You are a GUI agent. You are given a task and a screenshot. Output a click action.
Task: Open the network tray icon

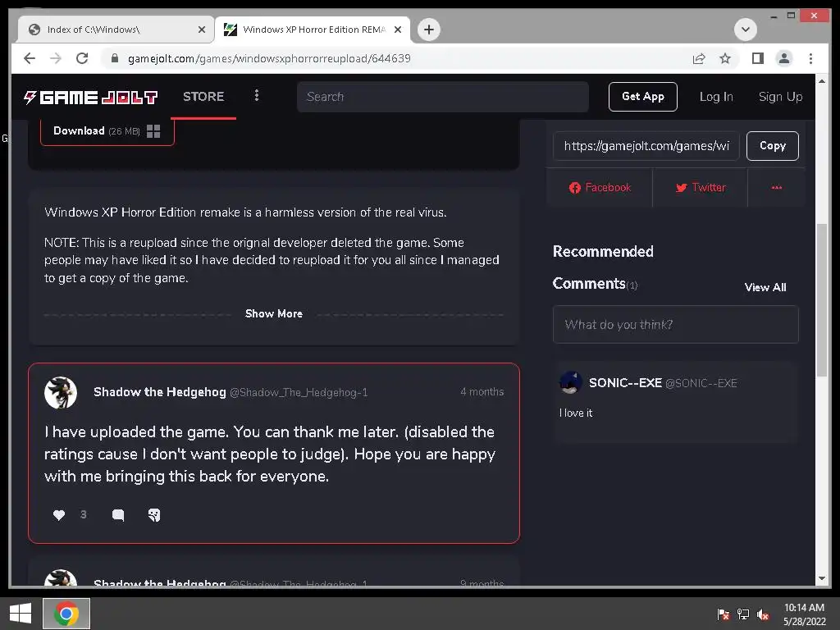[x=743, y=614]
